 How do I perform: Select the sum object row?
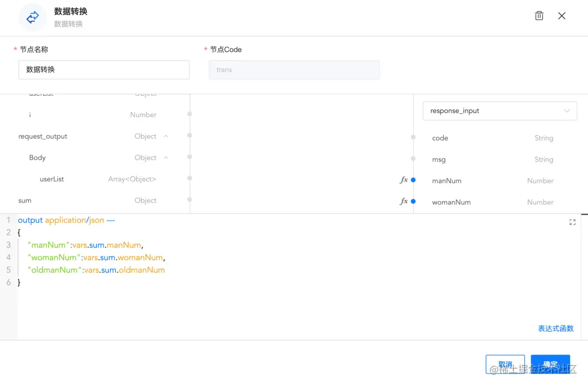point(94,200)
